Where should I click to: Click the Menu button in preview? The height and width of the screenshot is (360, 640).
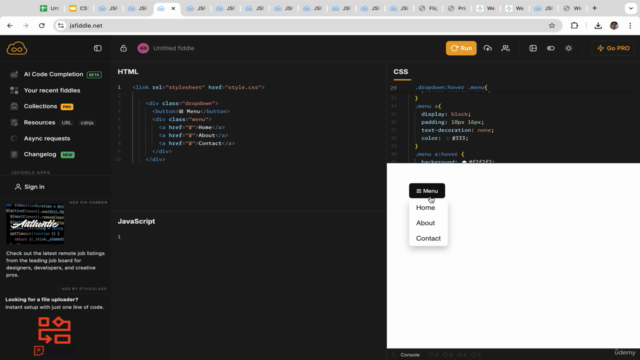[x=427, y=191]
